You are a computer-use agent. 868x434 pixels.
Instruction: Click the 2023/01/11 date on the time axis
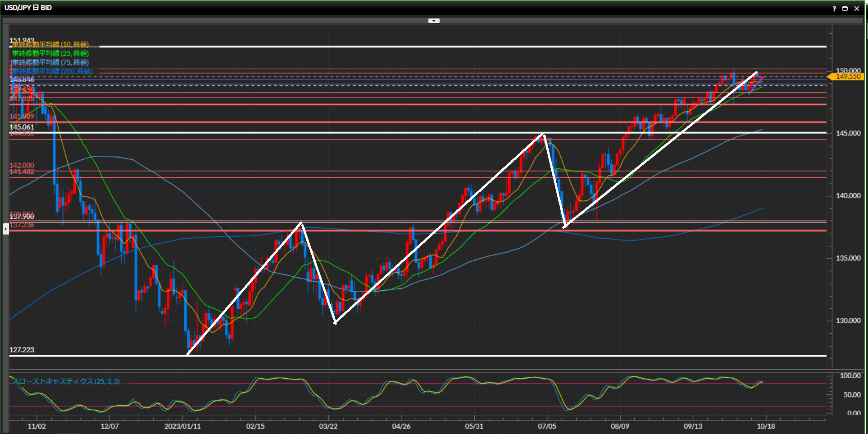click(x=182, y=426)
